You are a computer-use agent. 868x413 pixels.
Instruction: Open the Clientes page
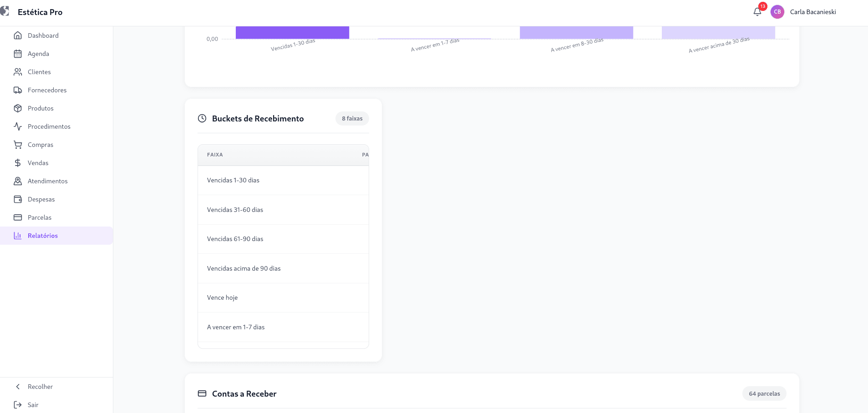(56, 72)
